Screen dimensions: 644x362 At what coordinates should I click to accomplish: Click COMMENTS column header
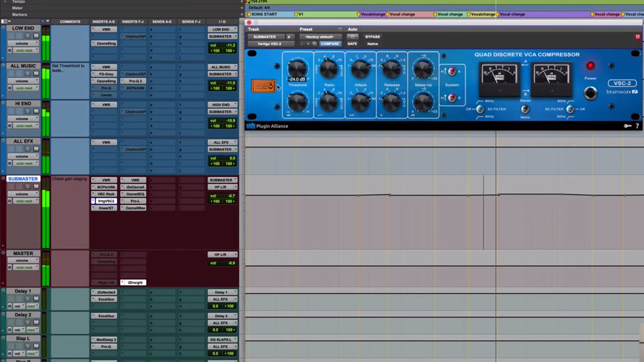point(70,22)
